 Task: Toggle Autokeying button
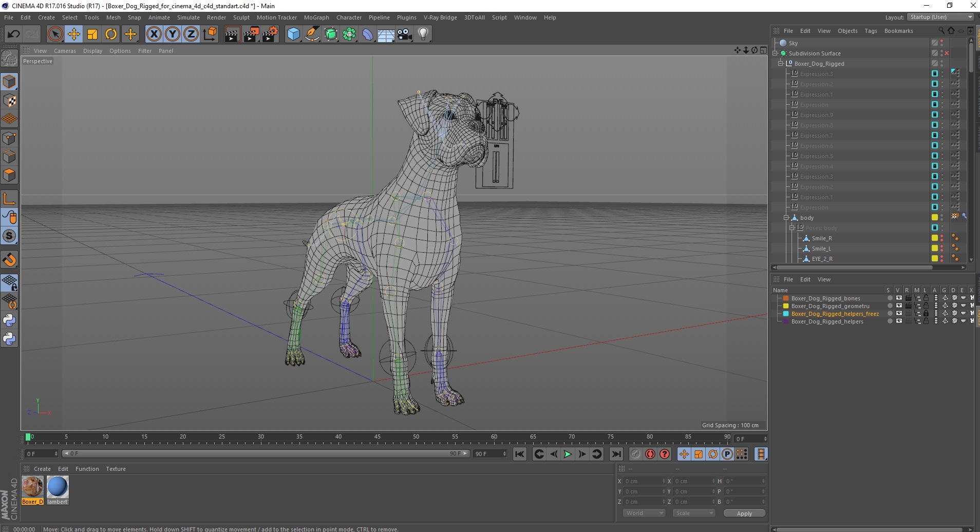[650, 454]
